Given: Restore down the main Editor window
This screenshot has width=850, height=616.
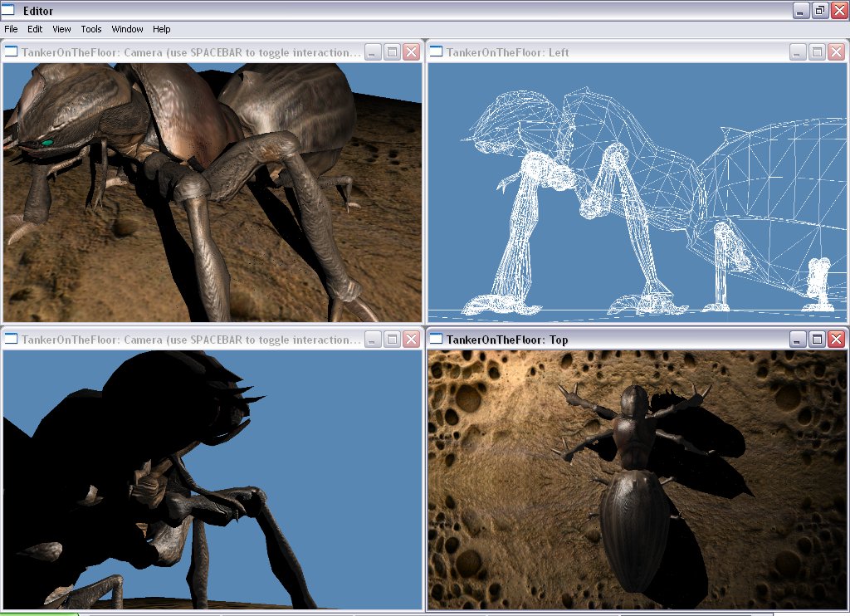Looking at the screenshot, I should tap(820, 10).
